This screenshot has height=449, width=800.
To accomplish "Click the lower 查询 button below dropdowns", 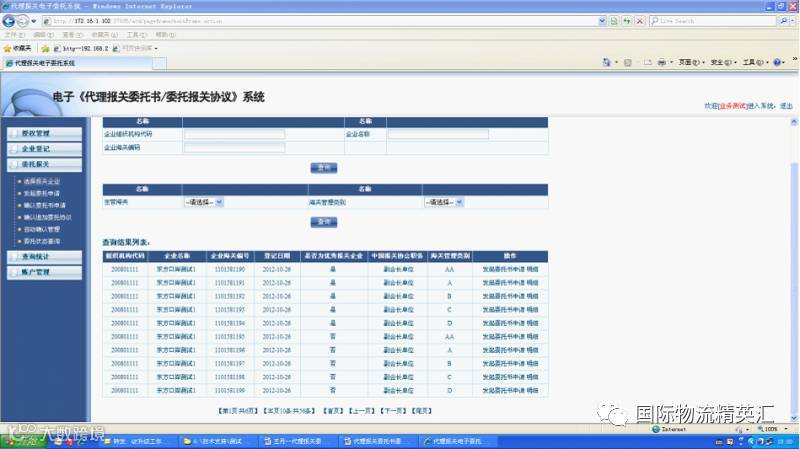I will [324, 222].
